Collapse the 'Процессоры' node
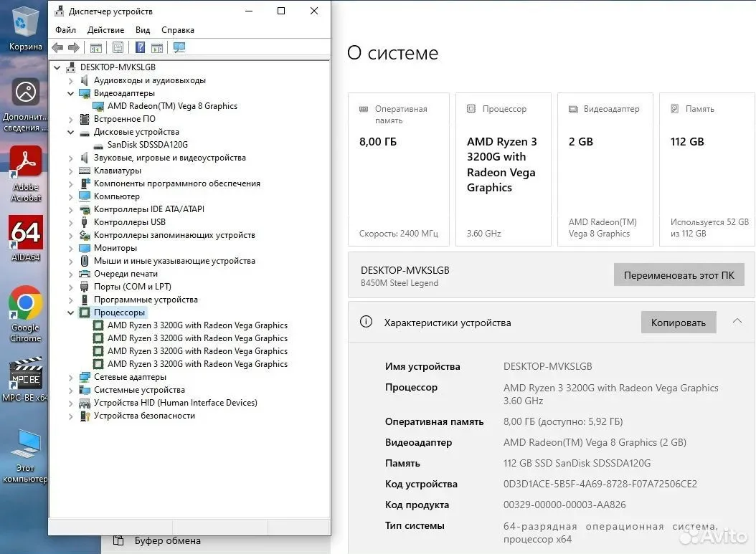Viewport: 756px width, 554px height. (x=71, y=312)
